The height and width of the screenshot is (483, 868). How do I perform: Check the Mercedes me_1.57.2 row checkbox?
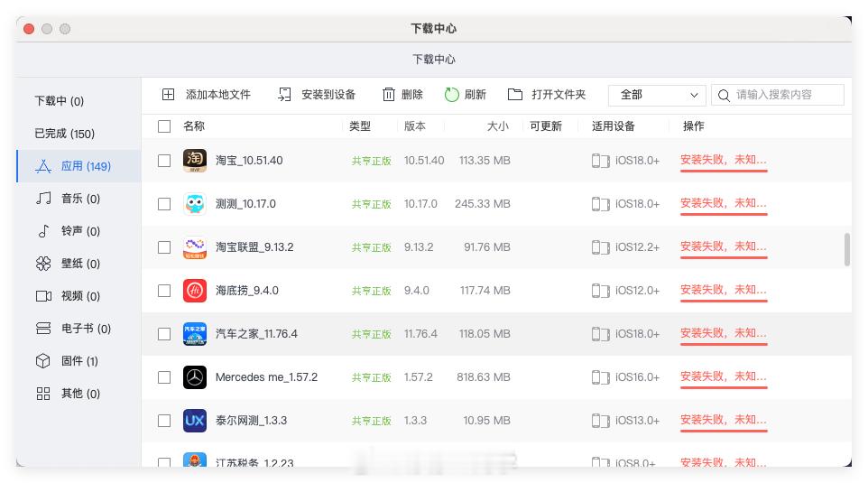pyautogui.click(x=164, y=377)
